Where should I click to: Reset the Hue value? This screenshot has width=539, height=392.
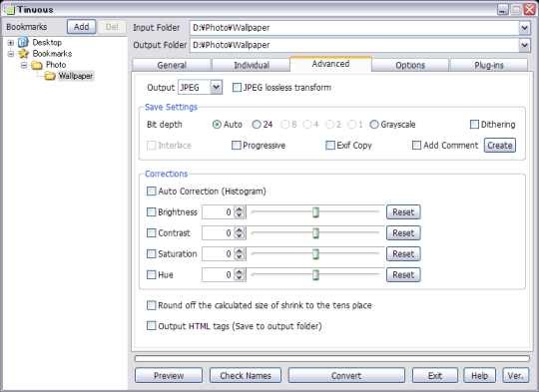pyautogui.click(x=403, y=275)
